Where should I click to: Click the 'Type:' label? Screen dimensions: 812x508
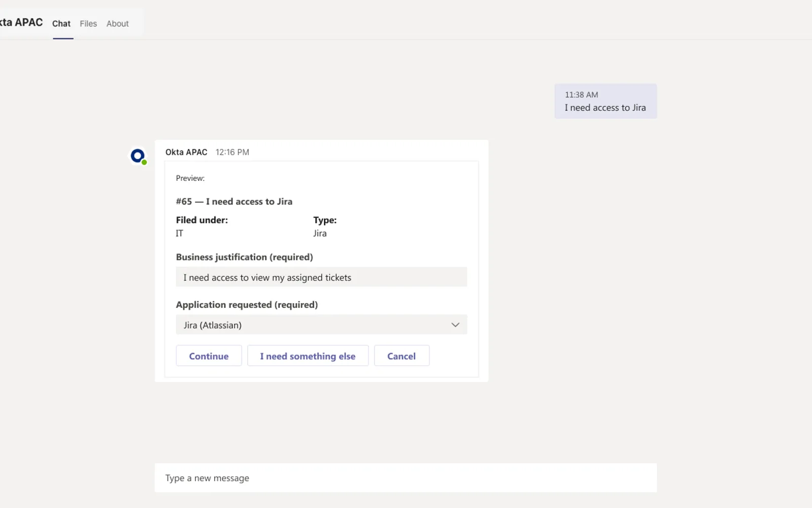pos(325,220)
